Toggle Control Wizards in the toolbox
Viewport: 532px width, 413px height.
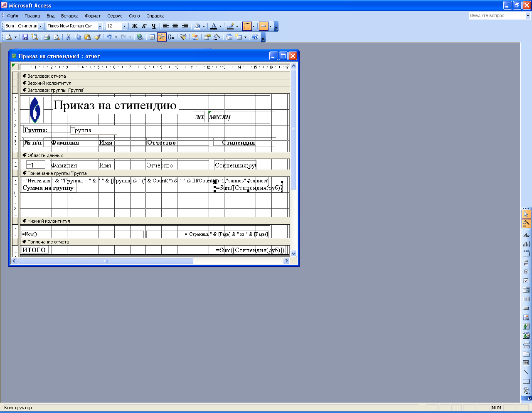(526, 224)
